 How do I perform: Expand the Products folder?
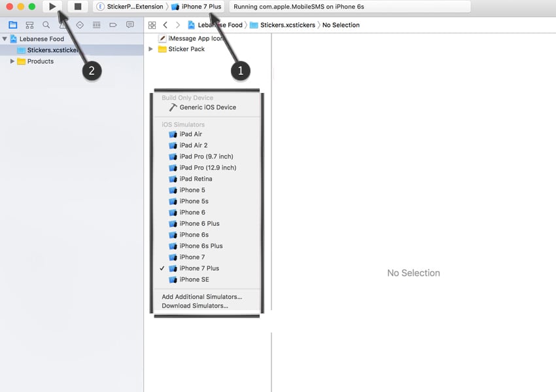12,61
